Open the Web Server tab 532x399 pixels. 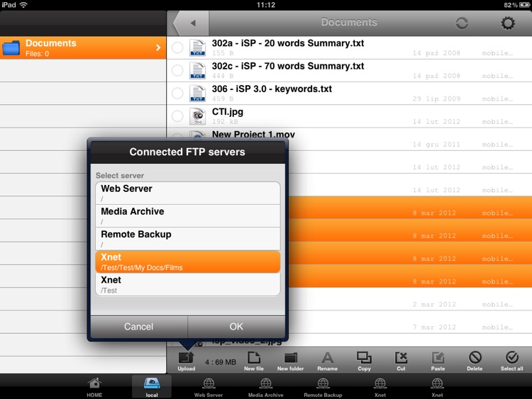209,387
